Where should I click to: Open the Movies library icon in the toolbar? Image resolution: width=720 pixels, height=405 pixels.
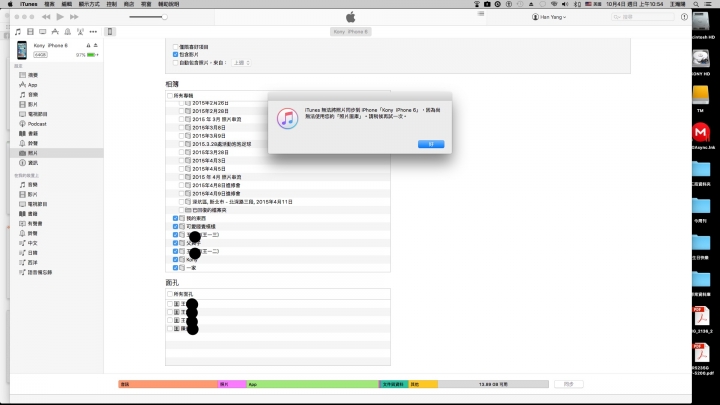click(x=30, y=32)
